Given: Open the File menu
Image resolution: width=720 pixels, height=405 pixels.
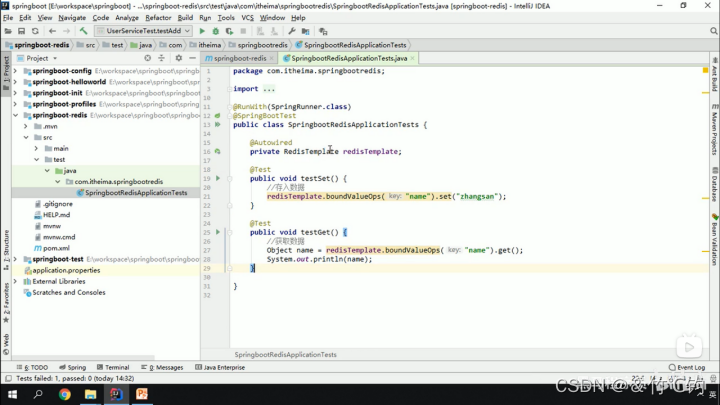Looking at the screenshot, I should point(8,17).
